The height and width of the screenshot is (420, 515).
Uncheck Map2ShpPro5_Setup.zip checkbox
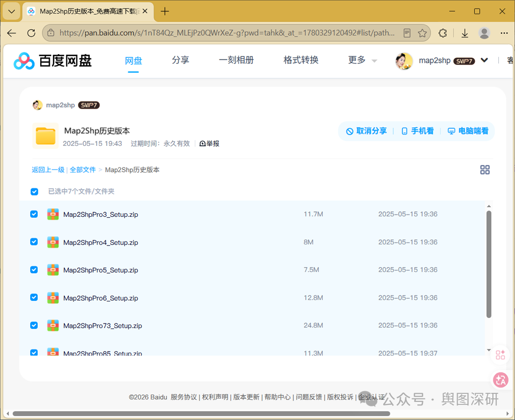pyautogui.click(x=34, y=270)
